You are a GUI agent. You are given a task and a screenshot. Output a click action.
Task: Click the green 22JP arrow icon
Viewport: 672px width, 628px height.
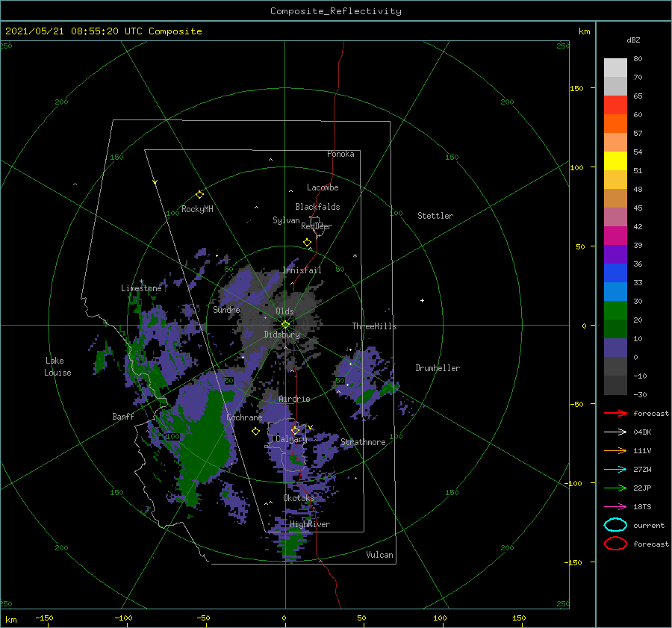pos(615,488)
